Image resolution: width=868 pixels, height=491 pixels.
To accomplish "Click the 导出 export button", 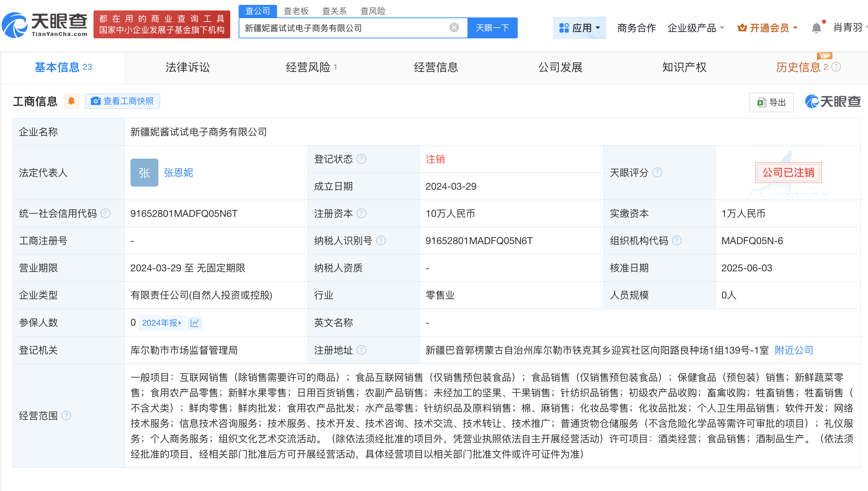I will (x=772, y=103).
